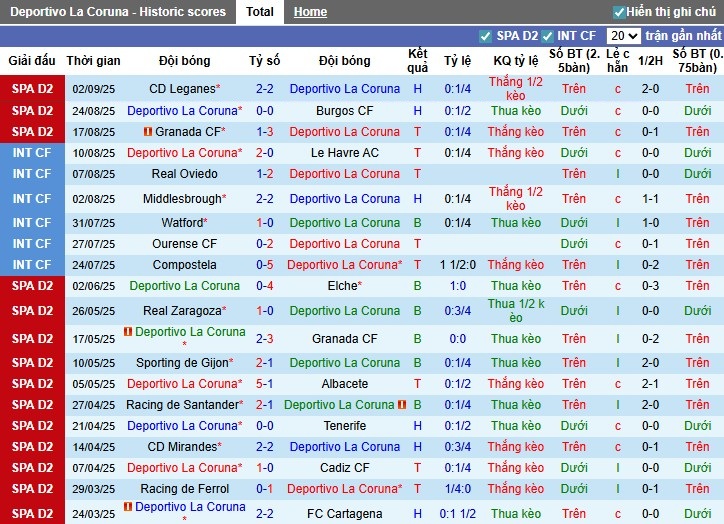The image size is (724, 524).
Task: Click the 5-1 score against Albacete
Action: pos(264,384)
